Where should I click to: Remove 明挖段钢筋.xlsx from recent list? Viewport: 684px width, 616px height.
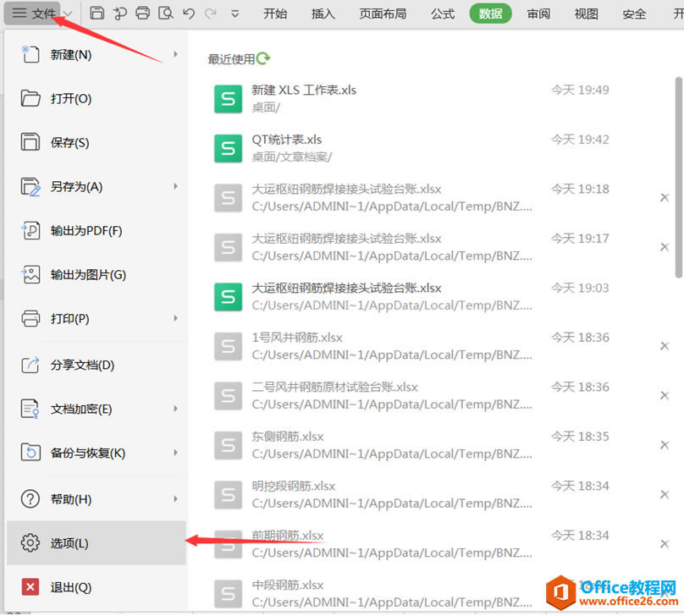tap(665, 494)
